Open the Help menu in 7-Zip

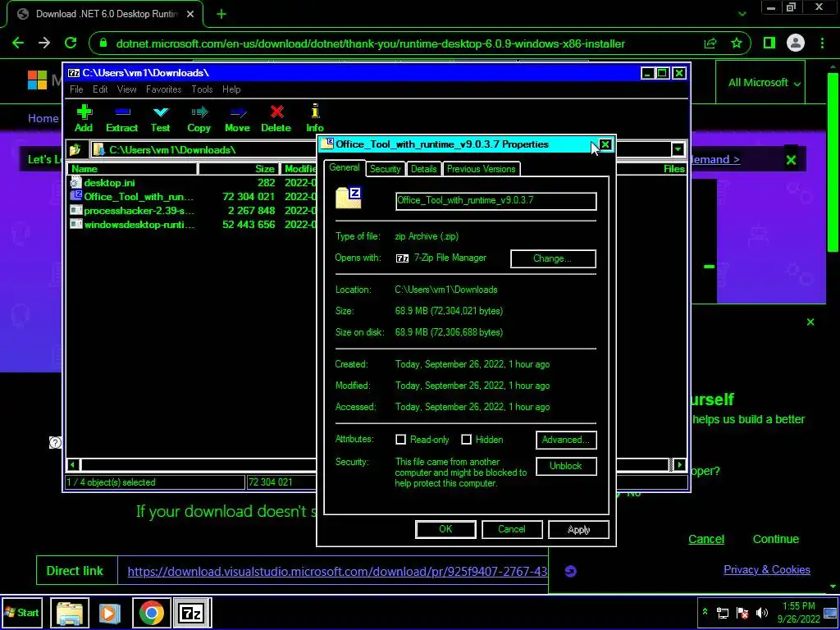[231, 89]
